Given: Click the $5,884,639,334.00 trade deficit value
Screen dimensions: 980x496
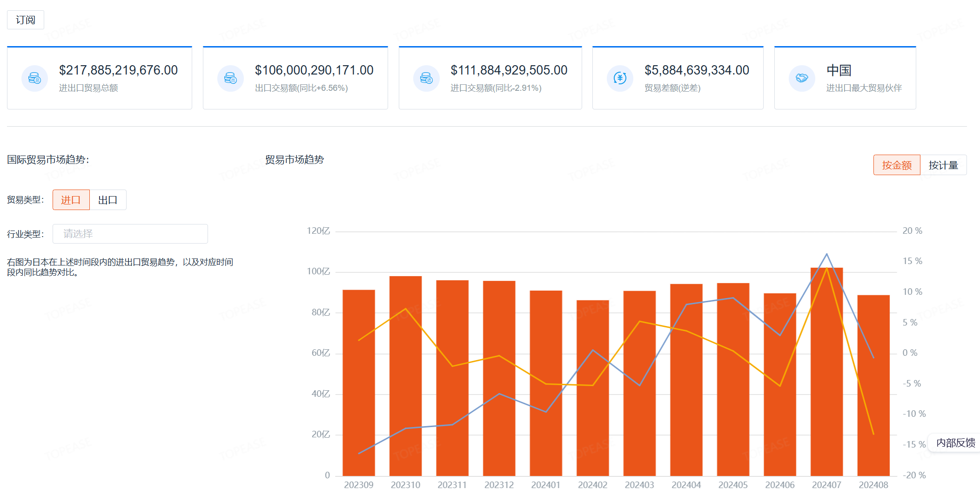Looking at the screenshot, I should pyautogui.click(x=697, y=70).
